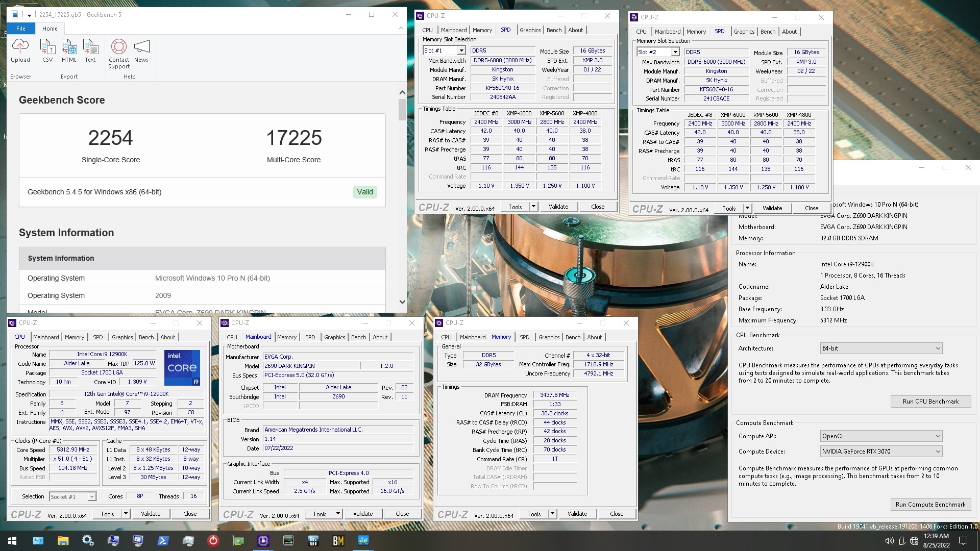The width and height of the screenshot is (980, 551).
Task: Open File Explorer from taskbar
Action: pos(63,541)
